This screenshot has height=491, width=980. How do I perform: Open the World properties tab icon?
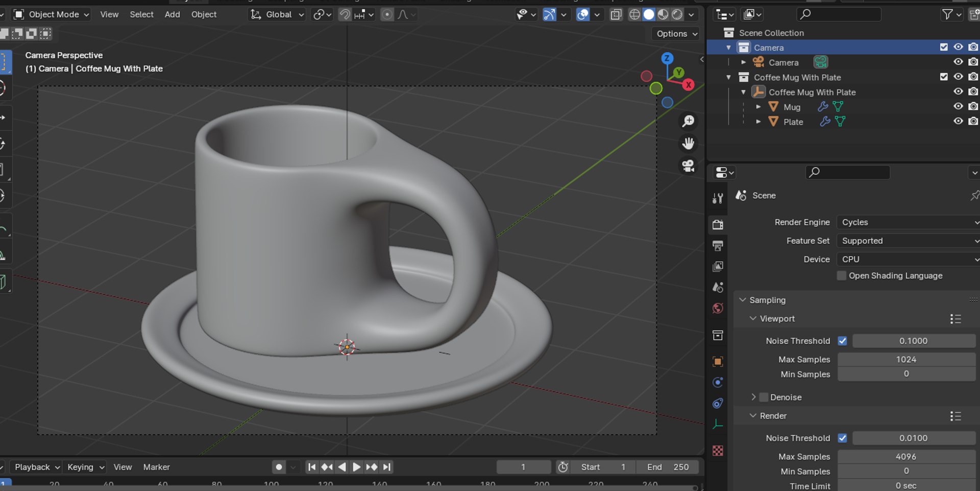(718, 308)
